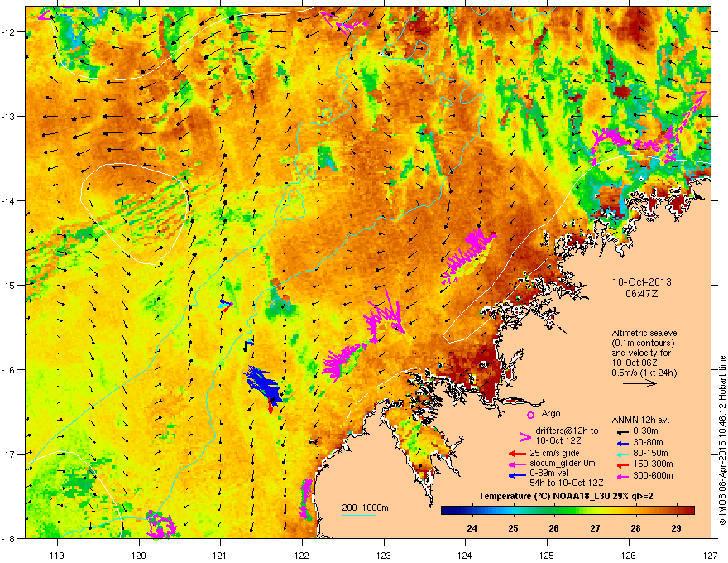This screenshot has width=728, height=563.
Task: Click the '54h to 10-Oct 12Z' legend text
Action: [x=567, y=483]
